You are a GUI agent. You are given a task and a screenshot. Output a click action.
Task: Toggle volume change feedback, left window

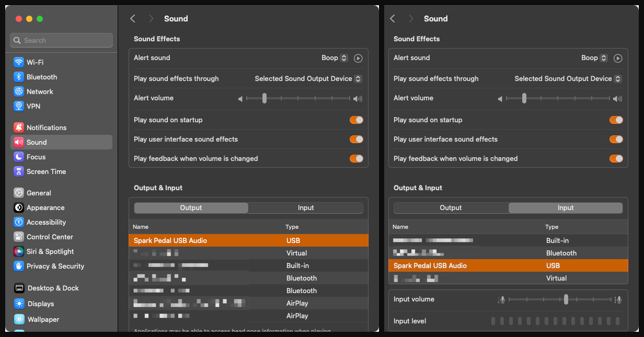[356, 159]
